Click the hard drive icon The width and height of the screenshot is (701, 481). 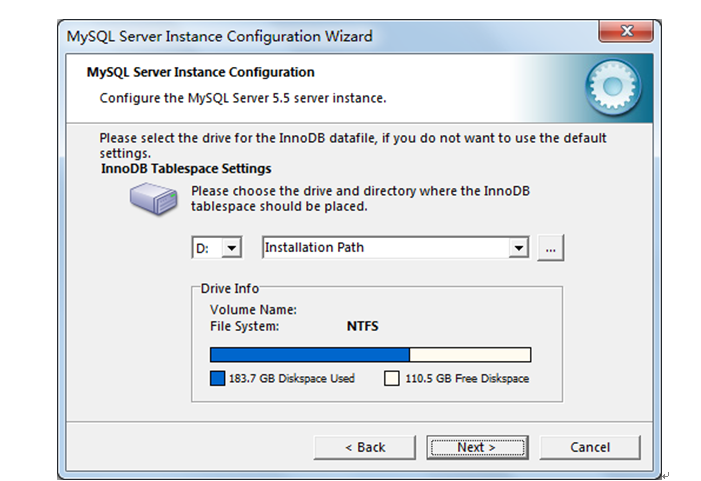pos(153,198)
